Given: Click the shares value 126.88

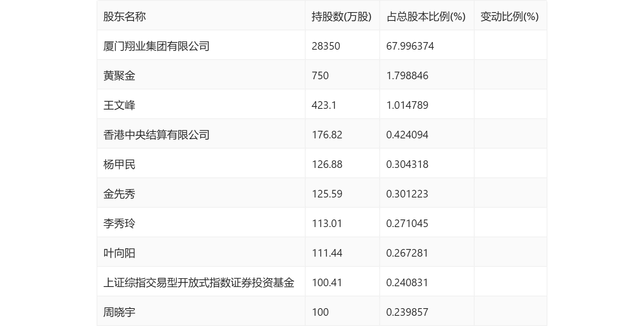Looking at the screenshot, I should (327, 165).
